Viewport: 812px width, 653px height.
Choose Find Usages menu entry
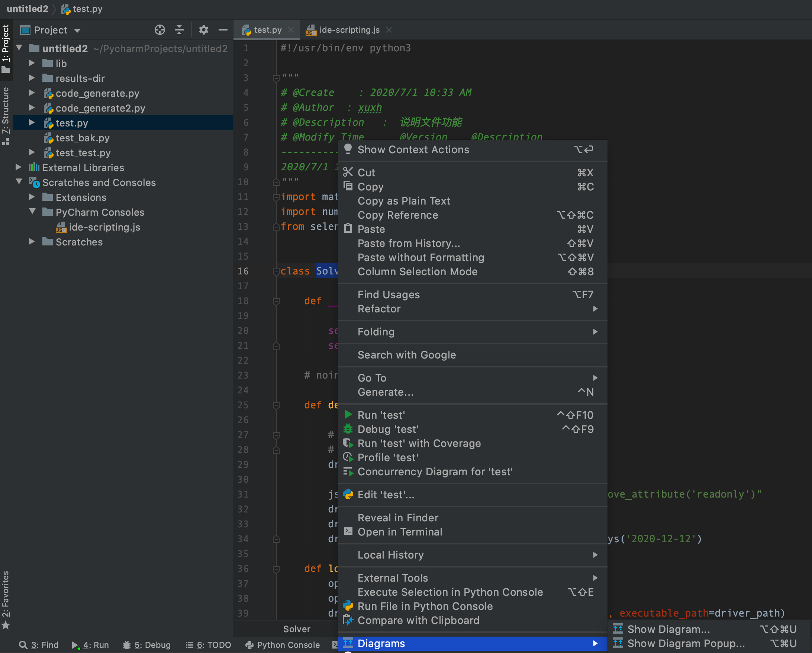(x=472, y=295)
